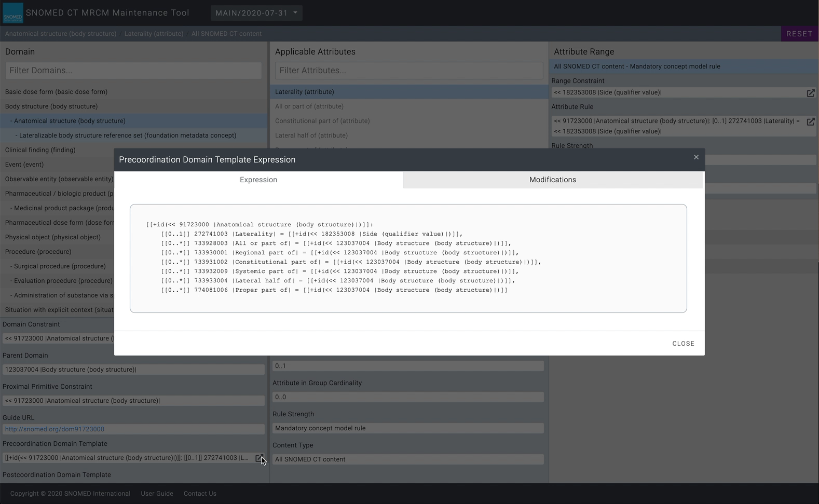Close the dialog with the X icon
This screenshot has height=504, width=819.
696,157
